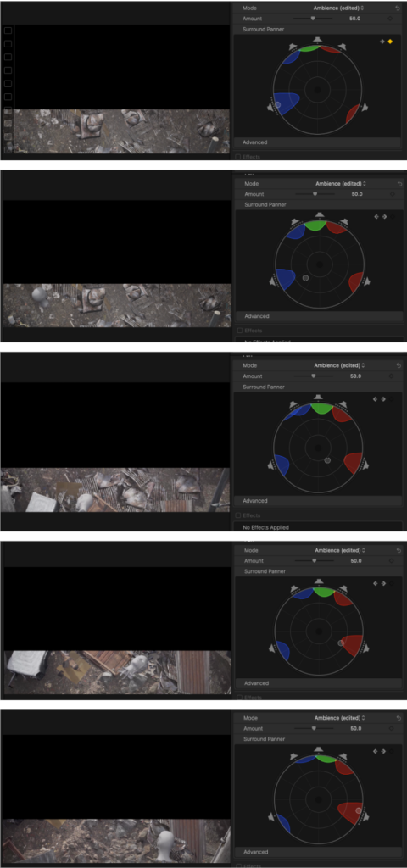Expand the Advanced section in the bottommost panner
Image resolution: width=407 pixels, height=868 pixels.
(x=318, y=852)
